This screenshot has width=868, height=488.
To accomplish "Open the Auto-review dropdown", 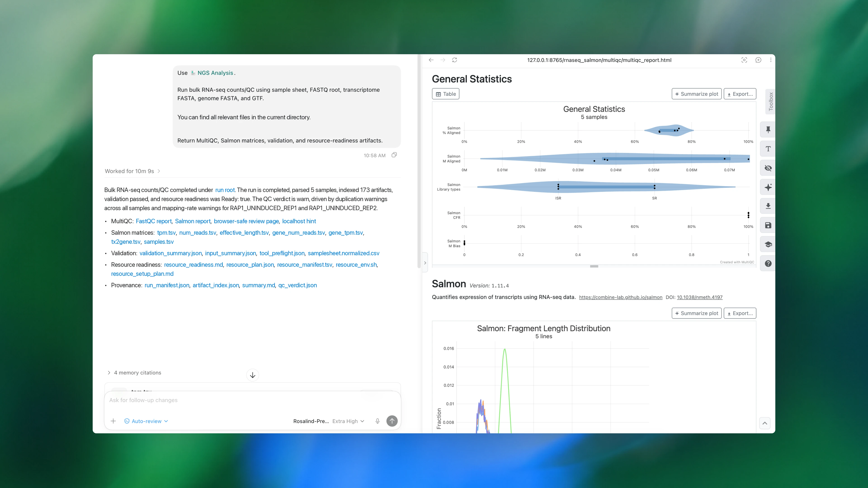I will click(x=146, y=421).
